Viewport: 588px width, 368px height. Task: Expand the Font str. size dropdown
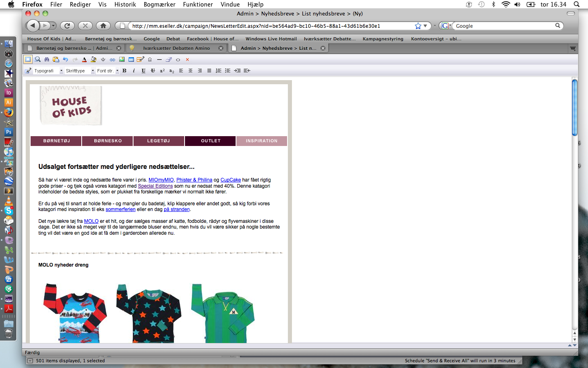117,71
